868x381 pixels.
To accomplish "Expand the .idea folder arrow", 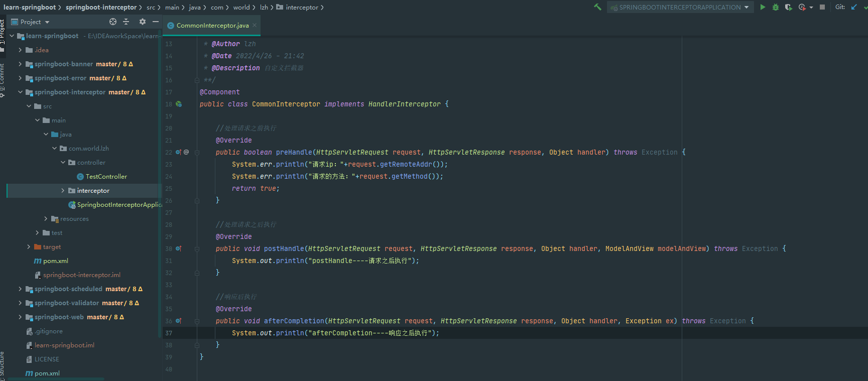I will click(x=20, y=50).
